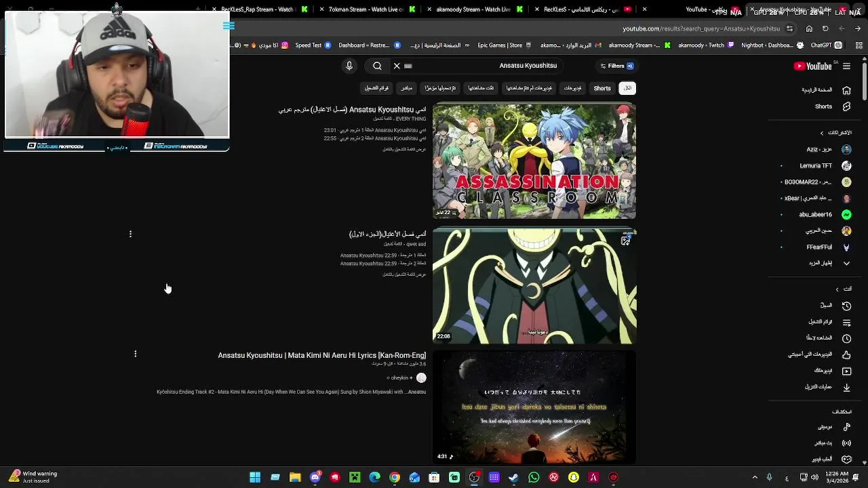
Task: Clear the search query with X
Action: click(x=397, y=66)
